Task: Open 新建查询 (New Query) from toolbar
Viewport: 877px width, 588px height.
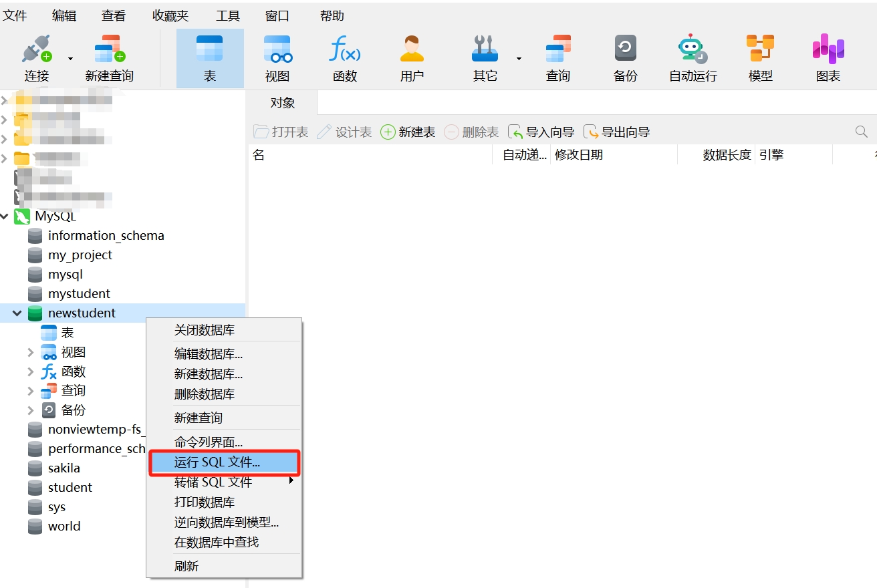Action: [109, 50]
